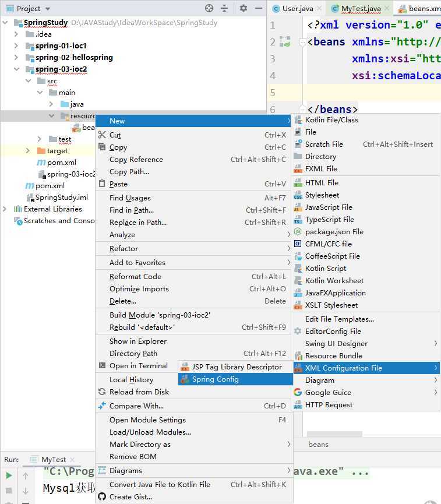This screenshot has height=504, width=441.
Task: Select the MyTest run tab
Action: coord(53,459)
